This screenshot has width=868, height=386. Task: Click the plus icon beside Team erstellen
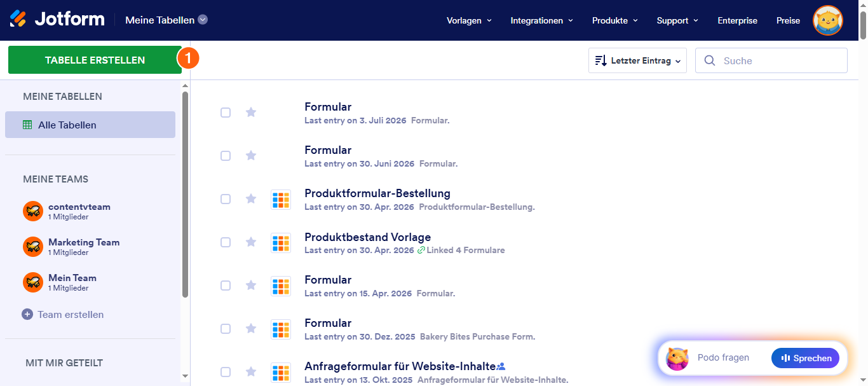pos(27,314)
